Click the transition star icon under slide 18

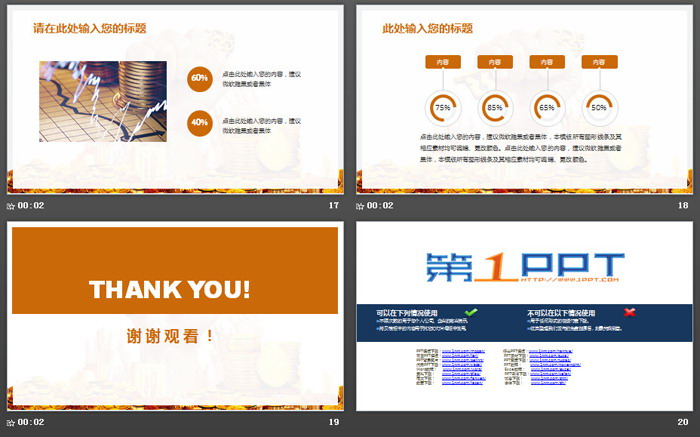pos(360,206)
